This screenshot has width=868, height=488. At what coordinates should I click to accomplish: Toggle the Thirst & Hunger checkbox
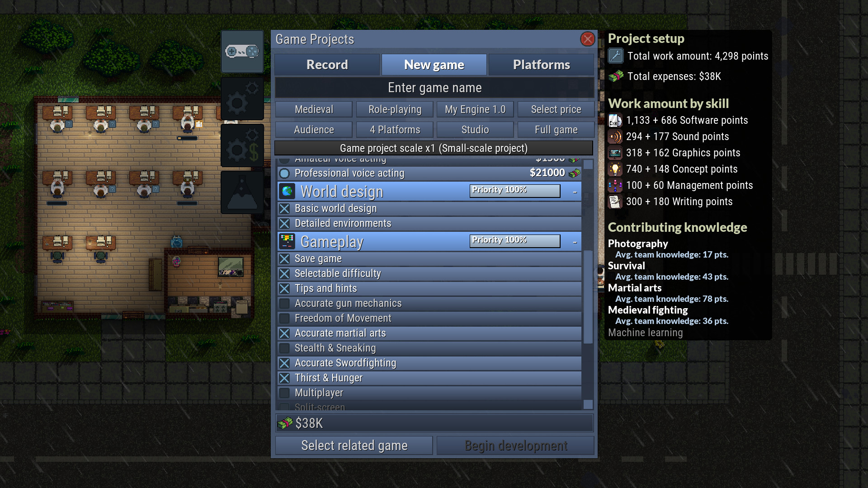(284, 377)
